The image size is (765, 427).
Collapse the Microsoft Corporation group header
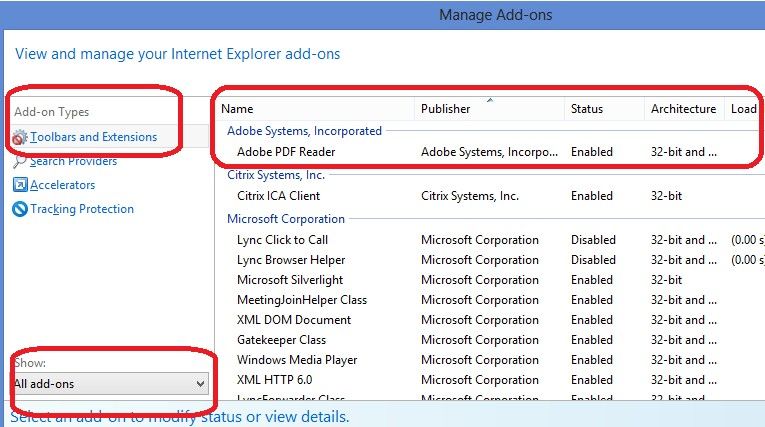286,219
